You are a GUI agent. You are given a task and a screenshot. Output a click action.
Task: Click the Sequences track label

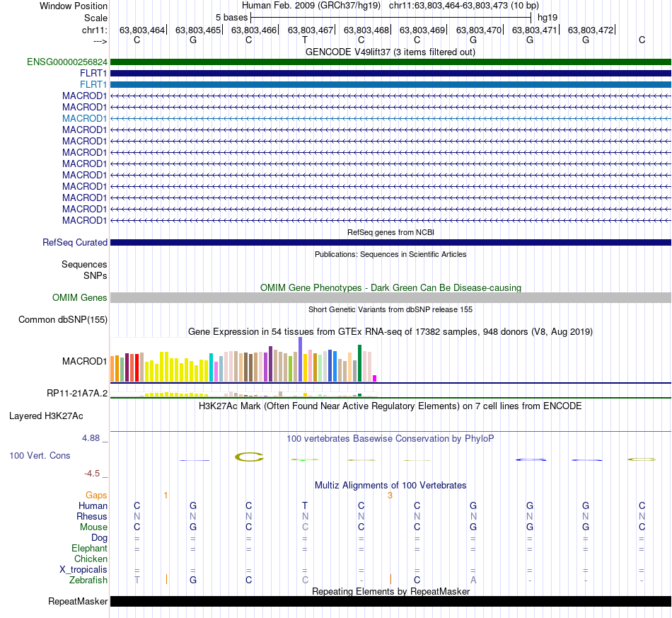[84, 264]
